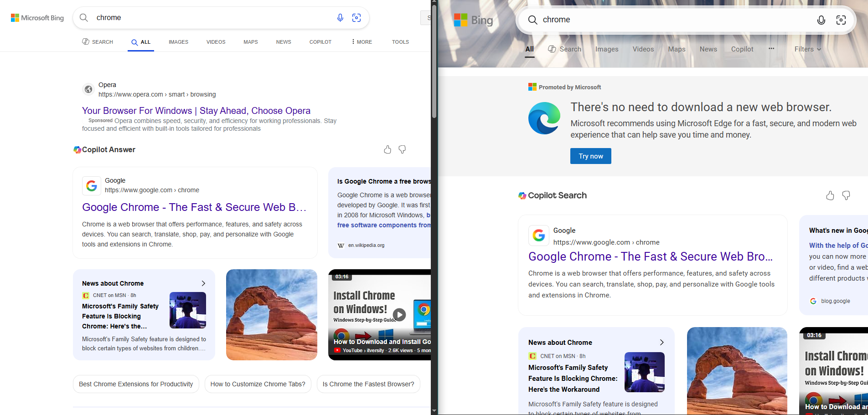
Task: Open the ellipsis menu in right window tabs
Action: (x=771, y=48)
